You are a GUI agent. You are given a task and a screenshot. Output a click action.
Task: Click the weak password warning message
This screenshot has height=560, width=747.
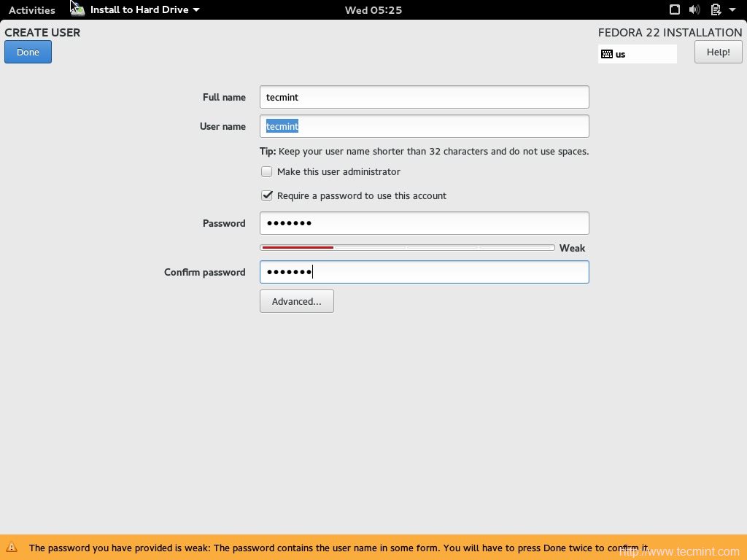click(338, 548)
